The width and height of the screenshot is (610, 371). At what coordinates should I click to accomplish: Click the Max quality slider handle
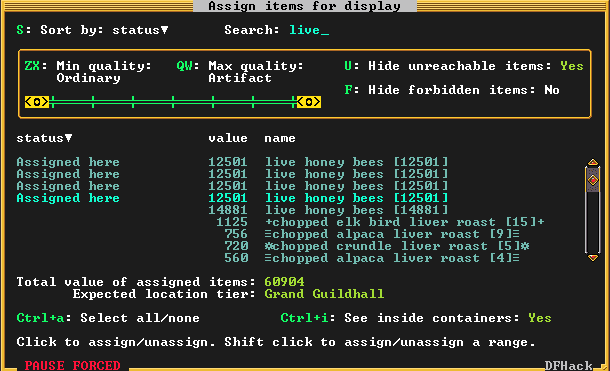tap(309, 102)
